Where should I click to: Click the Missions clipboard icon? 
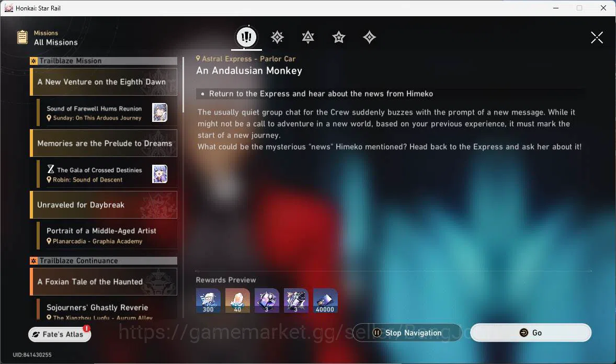coord(22,37)
